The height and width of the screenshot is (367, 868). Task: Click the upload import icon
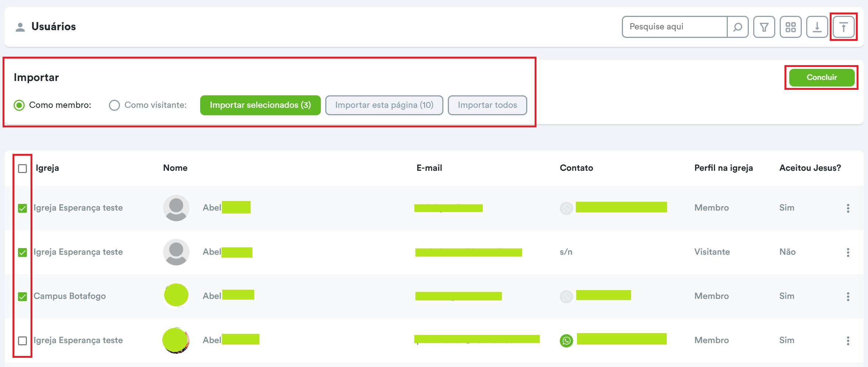point(843,27)
